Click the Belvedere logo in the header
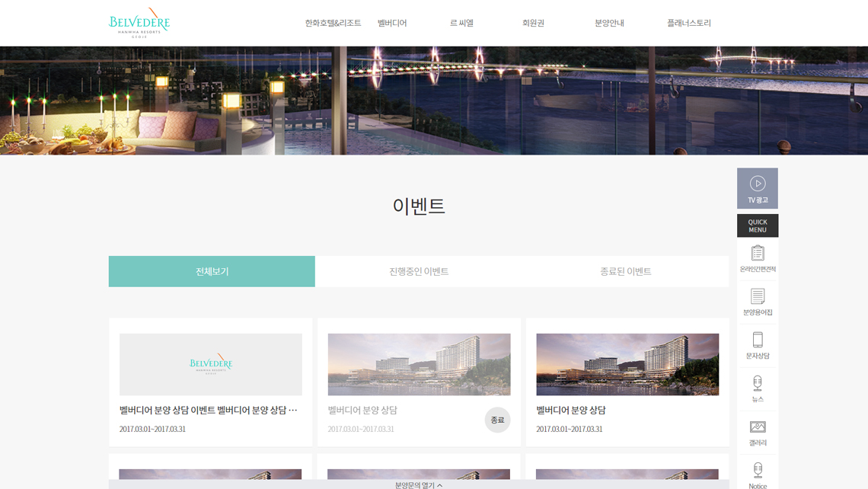Screen dimensions: 868x489 (139, 22)
